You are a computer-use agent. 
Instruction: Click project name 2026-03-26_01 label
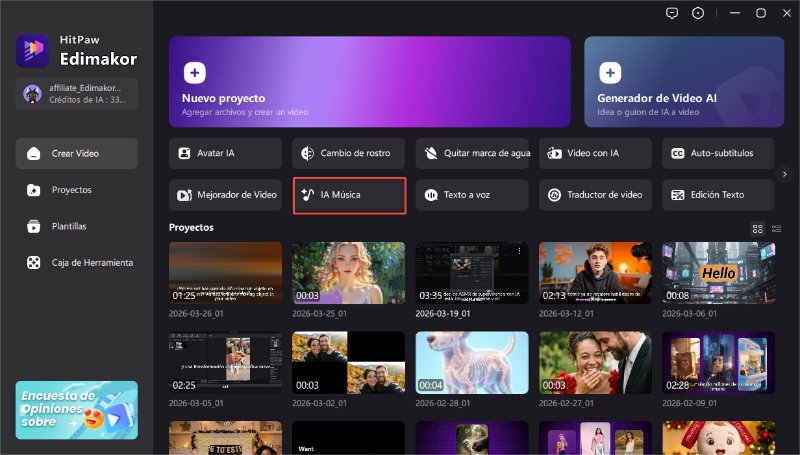tap(196, 314)
